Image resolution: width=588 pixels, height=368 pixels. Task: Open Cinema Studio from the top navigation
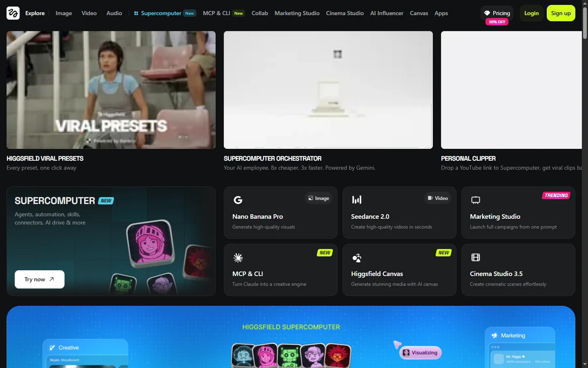345,13
